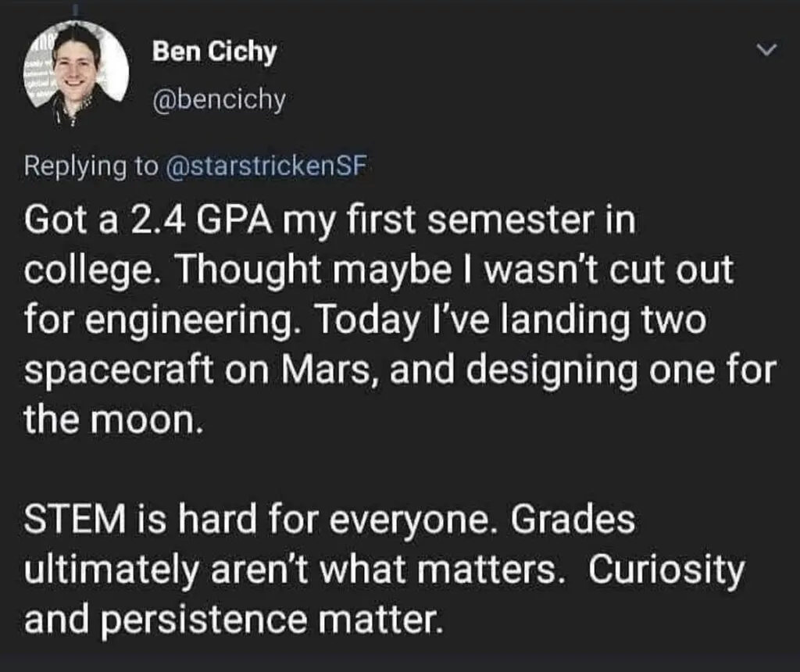This screenshot has width=800, height=672.
Task: Click the display name Ben Cichy
Action: (214, 52)
